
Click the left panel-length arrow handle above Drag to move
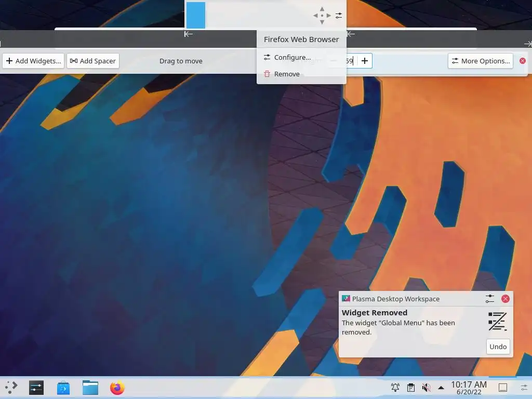[x=188, y=34]
